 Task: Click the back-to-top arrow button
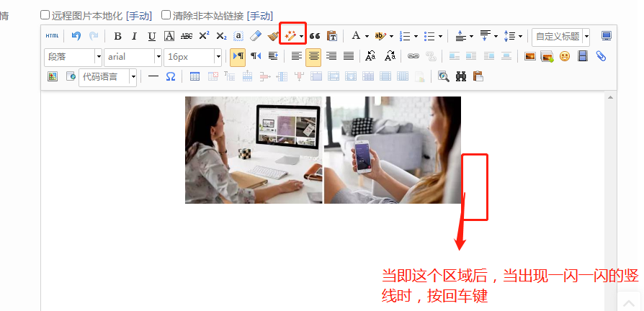tap(629, 304)
